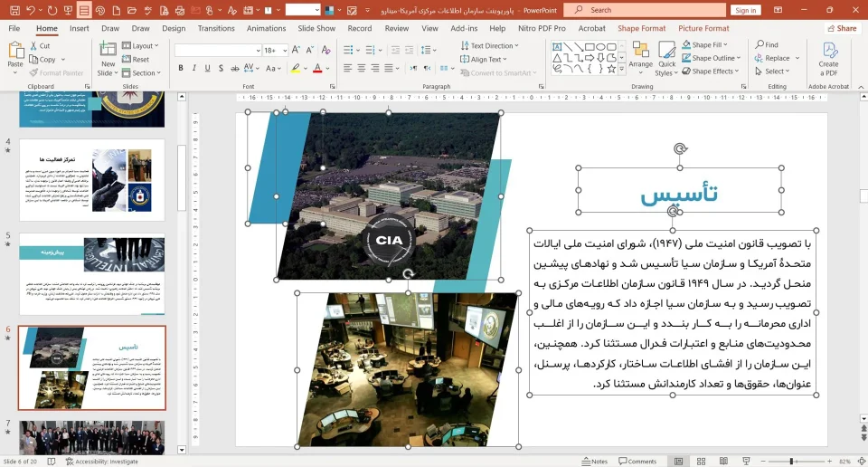Select the Text Box shape in gallery
This screenshot has width=868, height=467.
pyautogui.click(x=557, y=47)
